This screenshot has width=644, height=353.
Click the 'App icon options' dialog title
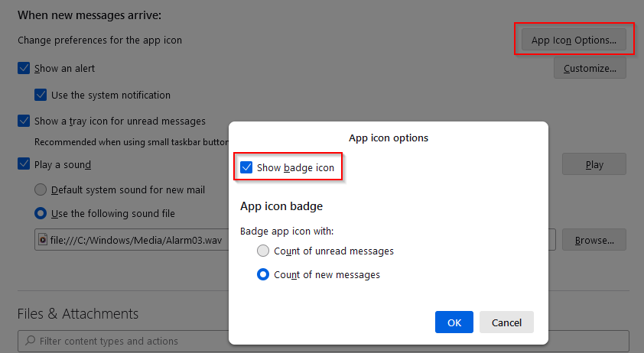tap(389, 138)
